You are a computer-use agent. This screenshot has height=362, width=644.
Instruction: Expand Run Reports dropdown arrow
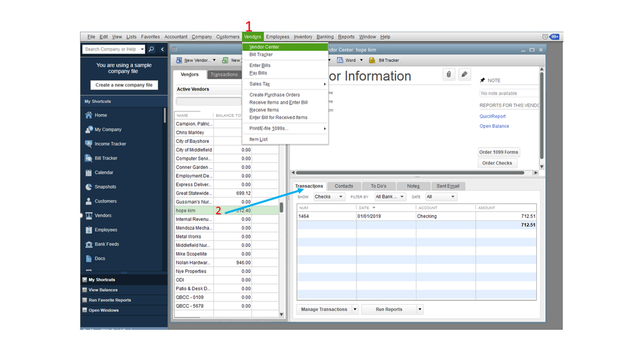[x=420, y=309]
